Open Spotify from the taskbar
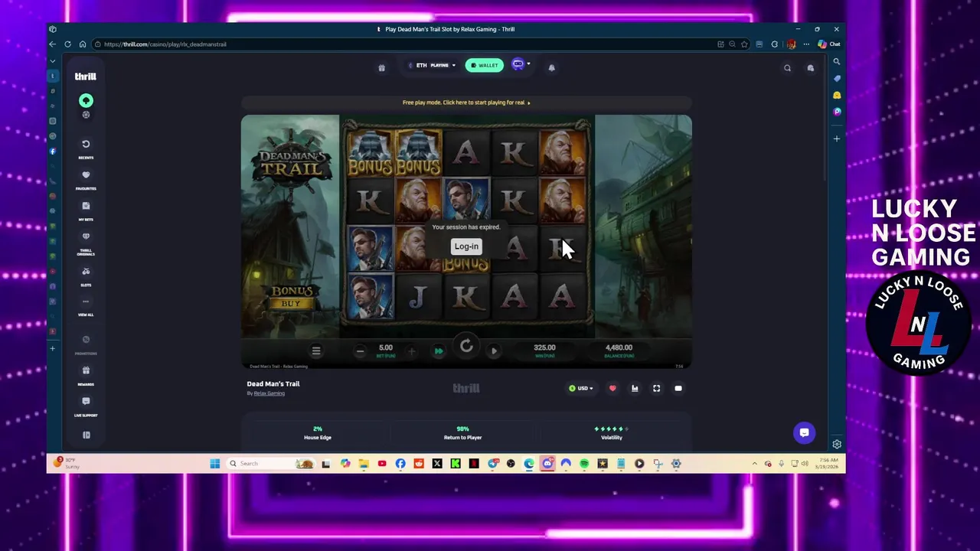980x551 pixels. [x=584, y=463]
